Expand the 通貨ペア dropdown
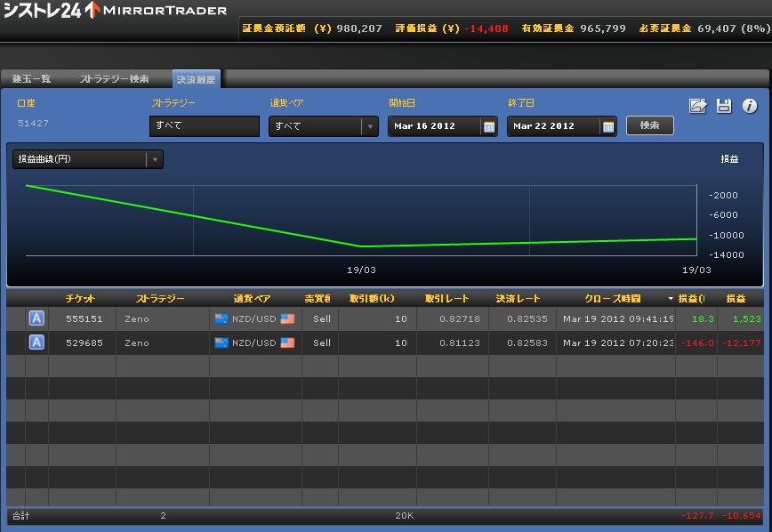The image size is (772, 532). click(x=369, y=126)
